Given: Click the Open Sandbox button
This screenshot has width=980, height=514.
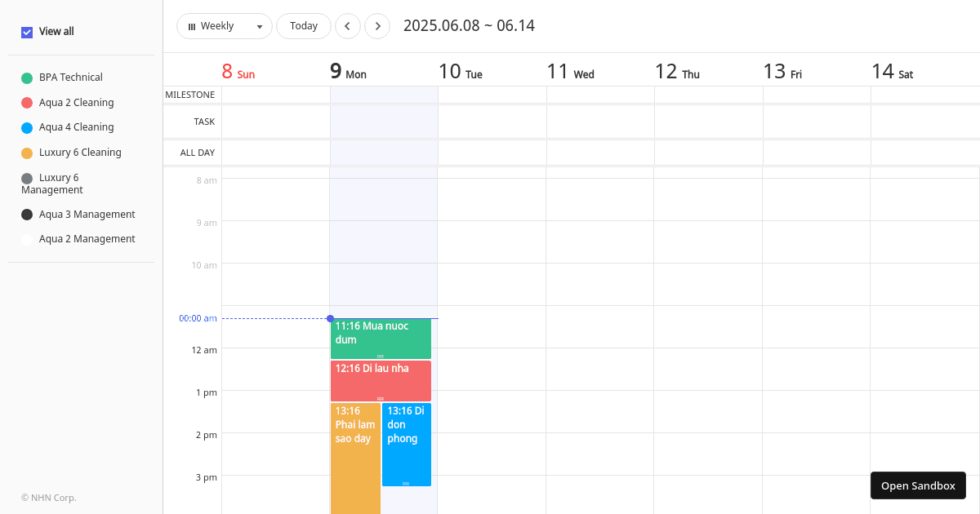Looking at the screenshot, I should click(x=918, y=485).
